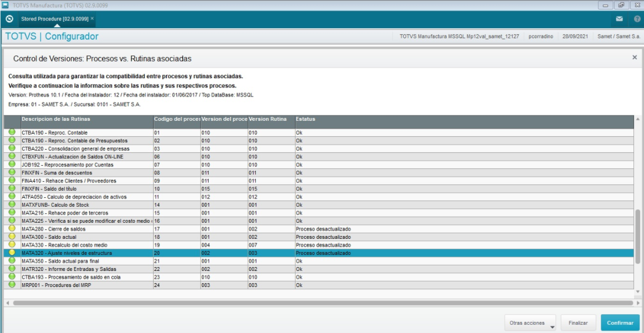The image size is (644, 333).
Task: Click green status icon for FINXFIN Suma de descuentos
Action: click(12, 172)
